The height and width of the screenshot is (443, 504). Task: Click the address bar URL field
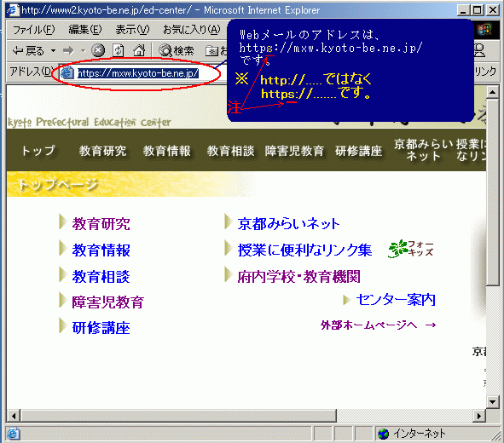pyautogui.click(x=139, y=73)
